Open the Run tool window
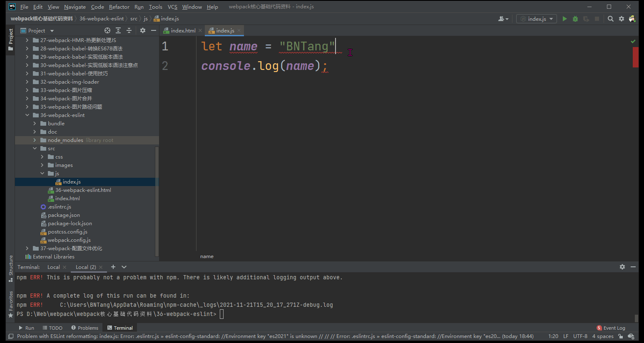The height and width of the screenshot is (343, 644). [26, 328]
